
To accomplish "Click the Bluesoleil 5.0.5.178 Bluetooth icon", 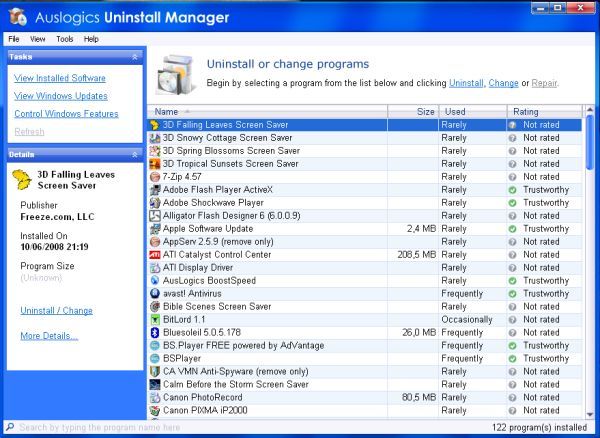I will tap(154, 333).
